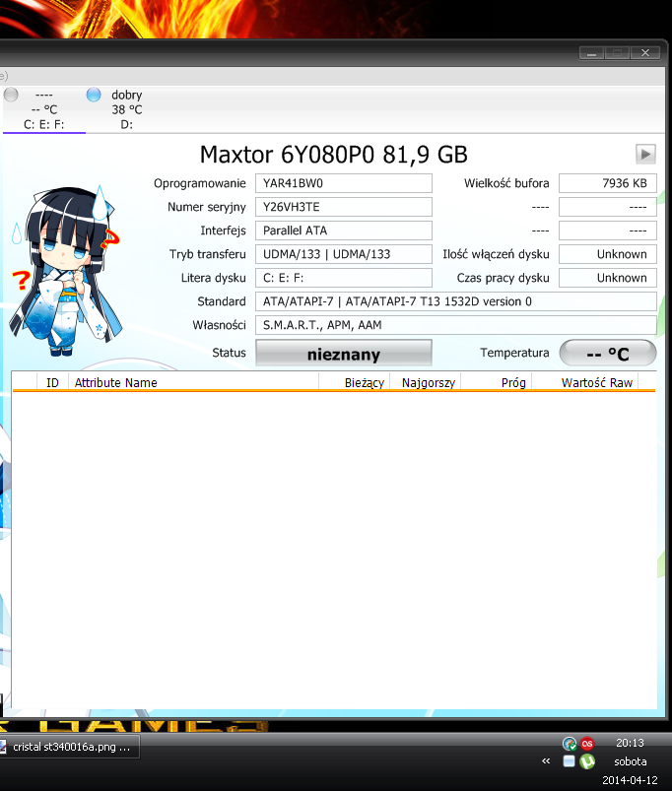
Task: Click the Litera dysku field C: E: F:
Action: (x=344, y=278)
